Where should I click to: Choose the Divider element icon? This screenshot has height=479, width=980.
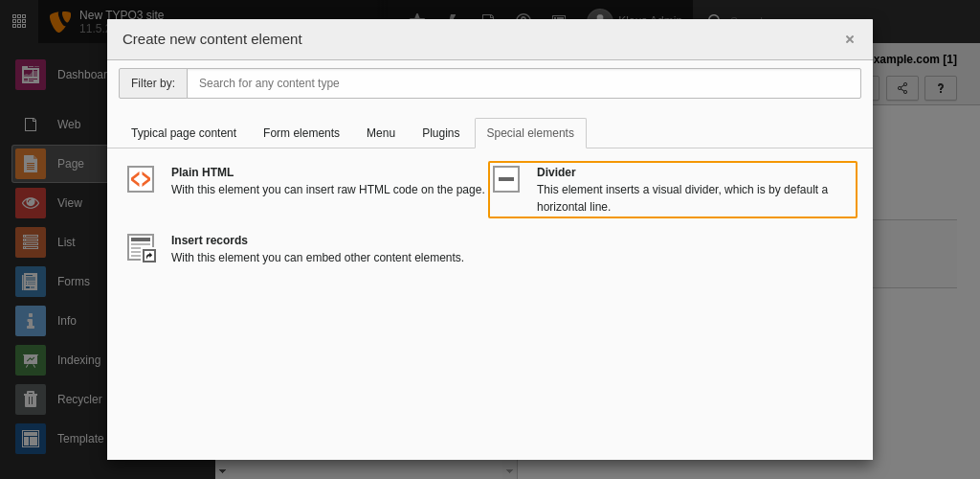pos(506,179)
